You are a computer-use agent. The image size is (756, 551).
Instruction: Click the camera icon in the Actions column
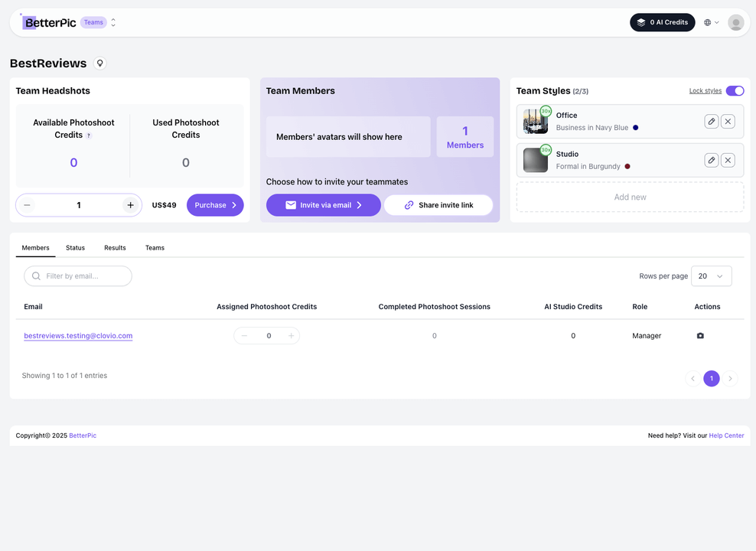pos(700,335)
